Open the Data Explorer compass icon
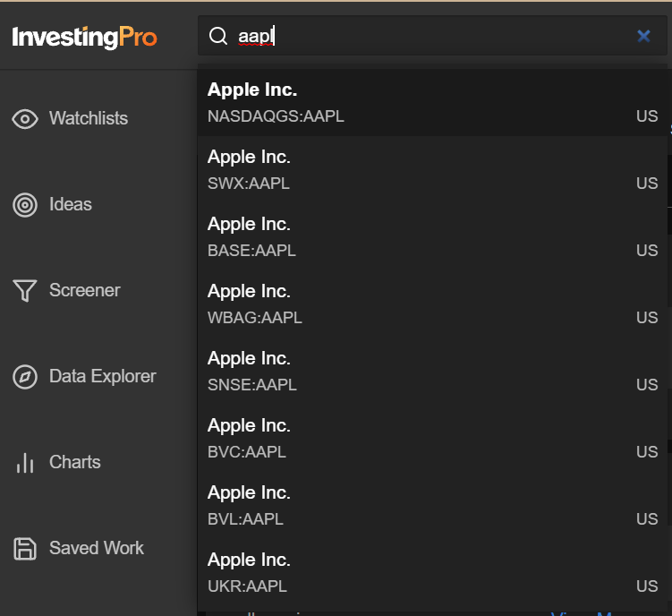Screen dimensions: 672x616 coord(25,377)
